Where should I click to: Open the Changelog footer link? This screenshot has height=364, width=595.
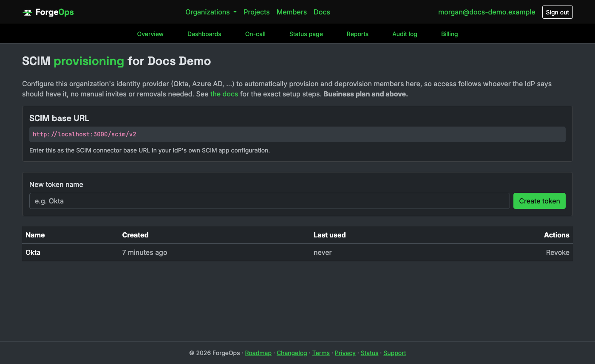(292, 353)
